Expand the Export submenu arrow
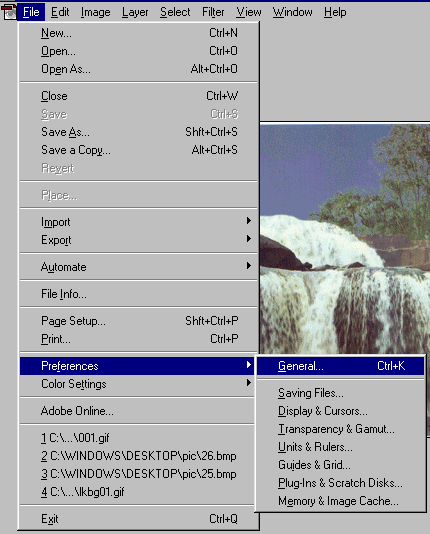This screenshot has width=430, height=534. (x=249, y=239)
